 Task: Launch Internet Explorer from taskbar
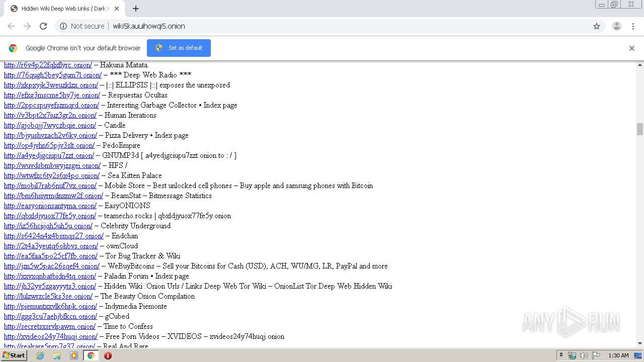click(40, 355)
